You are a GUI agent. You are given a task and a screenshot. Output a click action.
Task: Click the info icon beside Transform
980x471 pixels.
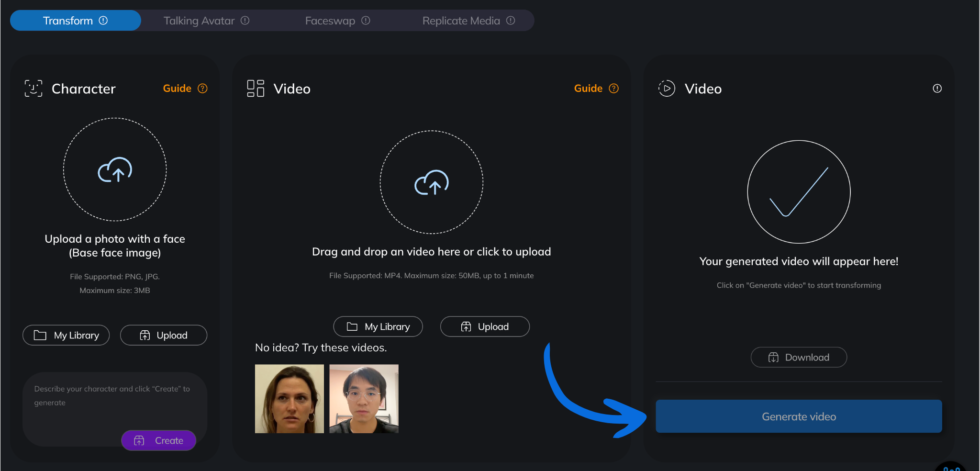pyautogui.click(x=103, y=21)
